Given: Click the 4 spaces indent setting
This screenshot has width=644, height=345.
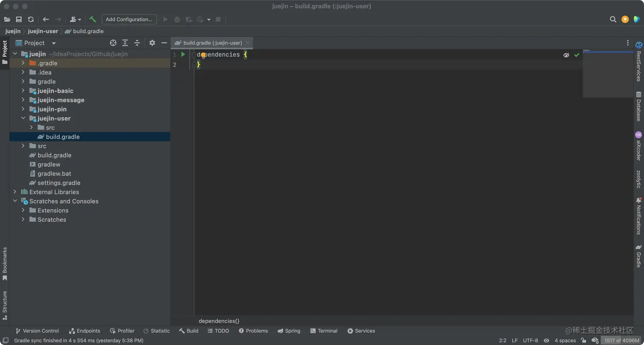Looking at the screenshot, I should click(565, 340).
